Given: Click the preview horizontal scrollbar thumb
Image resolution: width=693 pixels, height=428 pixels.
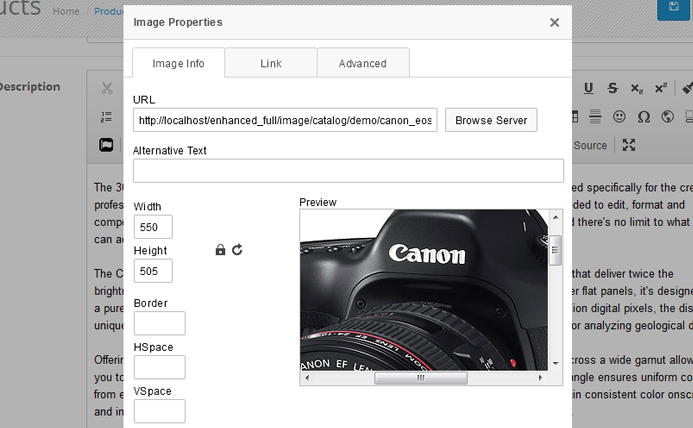Looking at the screenshot, I should [421, 378].
